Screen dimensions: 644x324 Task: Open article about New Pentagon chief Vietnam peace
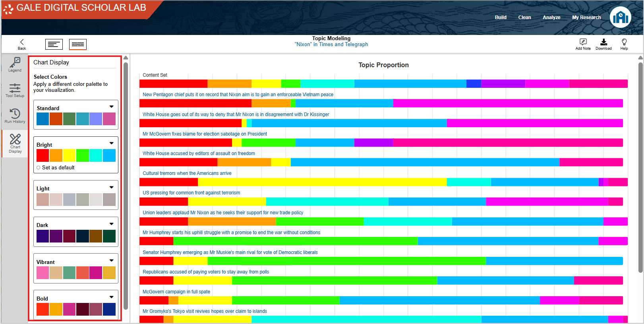click(238, 95)
